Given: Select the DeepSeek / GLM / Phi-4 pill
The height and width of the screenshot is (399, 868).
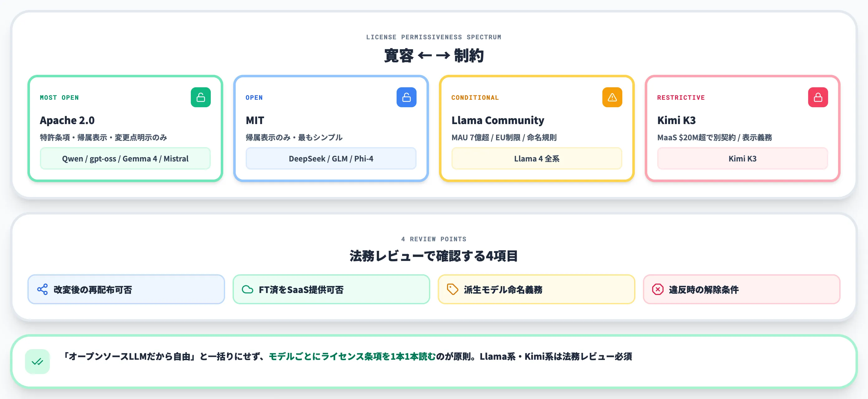Looking at the screenshot, I should pyautogui.click(x=331, y=158).
